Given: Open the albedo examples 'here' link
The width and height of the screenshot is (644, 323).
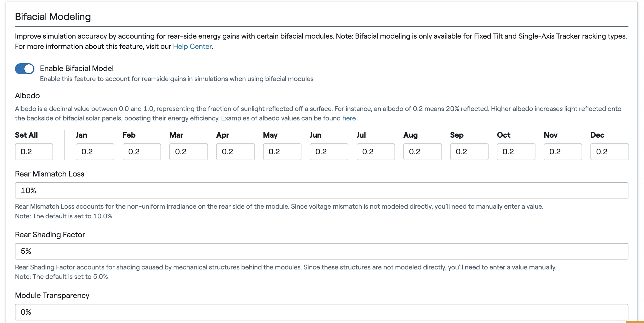Looking at the screenshot, I should click(x=349, y=118).
